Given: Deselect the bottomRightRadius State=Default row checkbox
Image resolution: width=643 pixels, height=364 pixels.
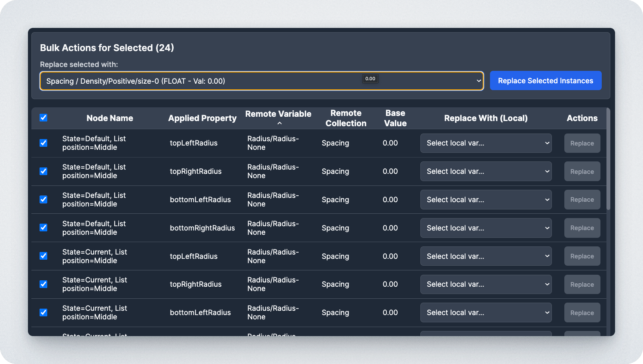Looking at the screenshot, I should (43, 227).
